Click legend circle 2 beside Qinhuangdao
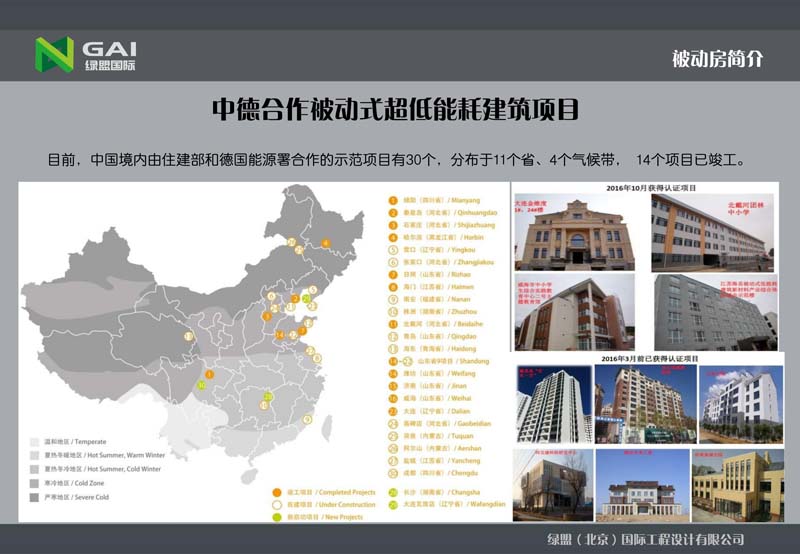The image size is (800, 554). [x=393, y=213]
